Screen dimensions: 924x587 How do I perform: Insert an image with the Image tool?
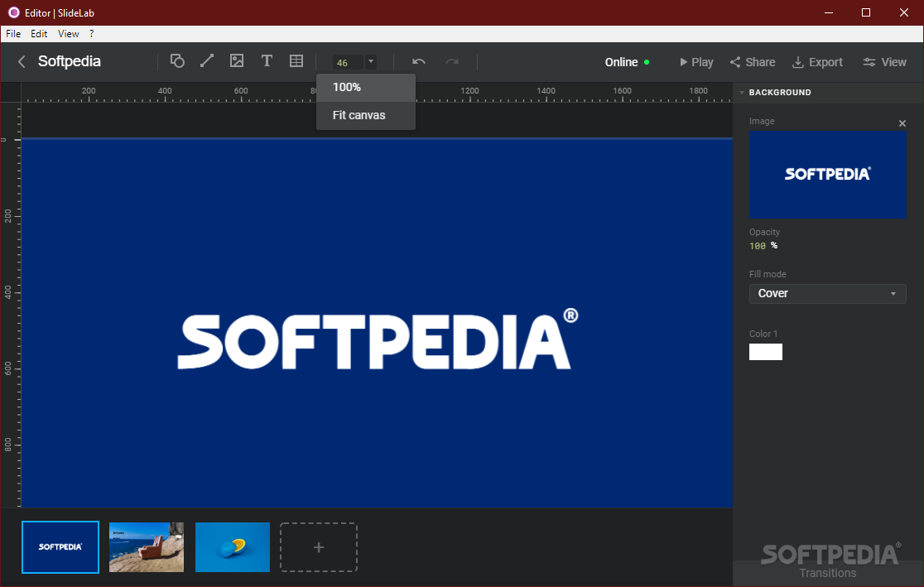237,60
